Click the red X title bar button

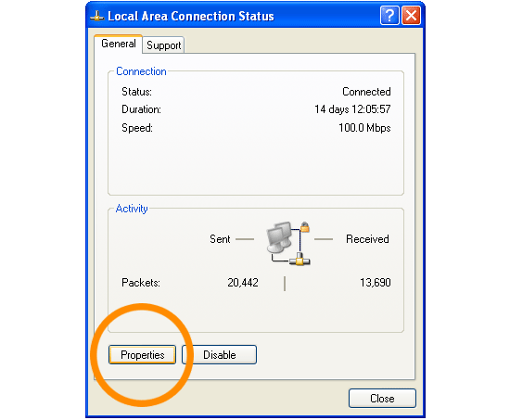click(411, 15)
